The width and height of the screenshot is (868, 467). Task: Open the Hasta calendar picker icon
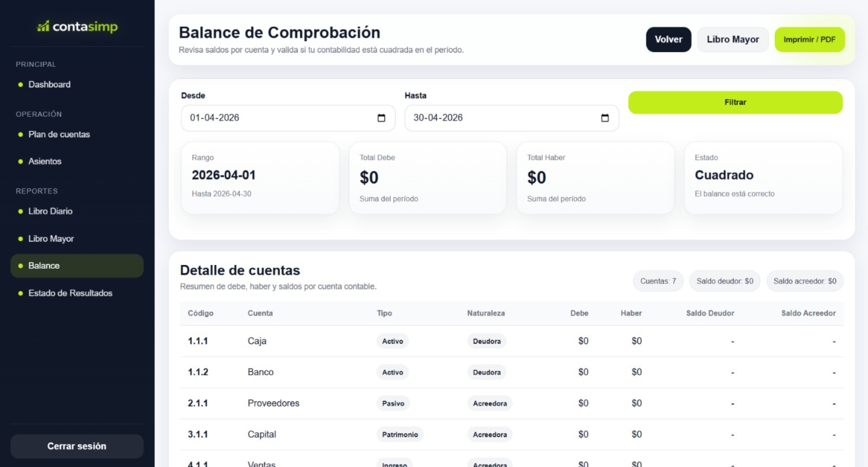[605, 118]
